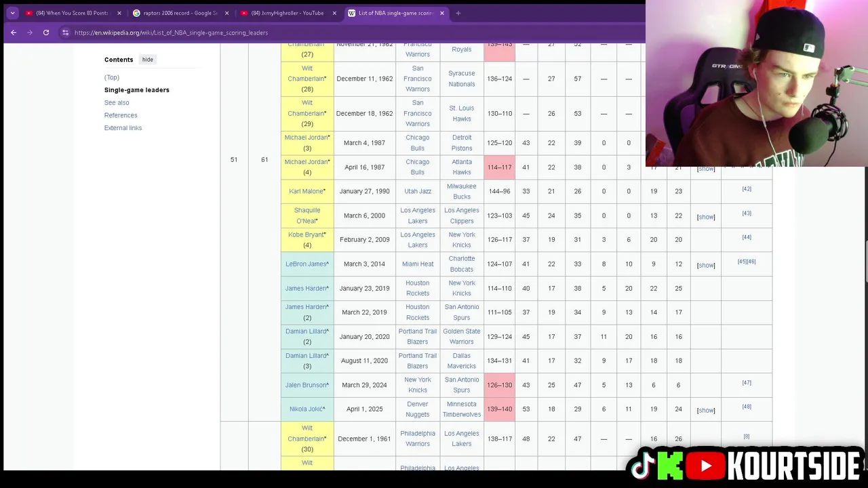Expand [show] in Michael Jordan (4) row
The image size is (868, 488).
pyautogui.click(x=706, y=169)
